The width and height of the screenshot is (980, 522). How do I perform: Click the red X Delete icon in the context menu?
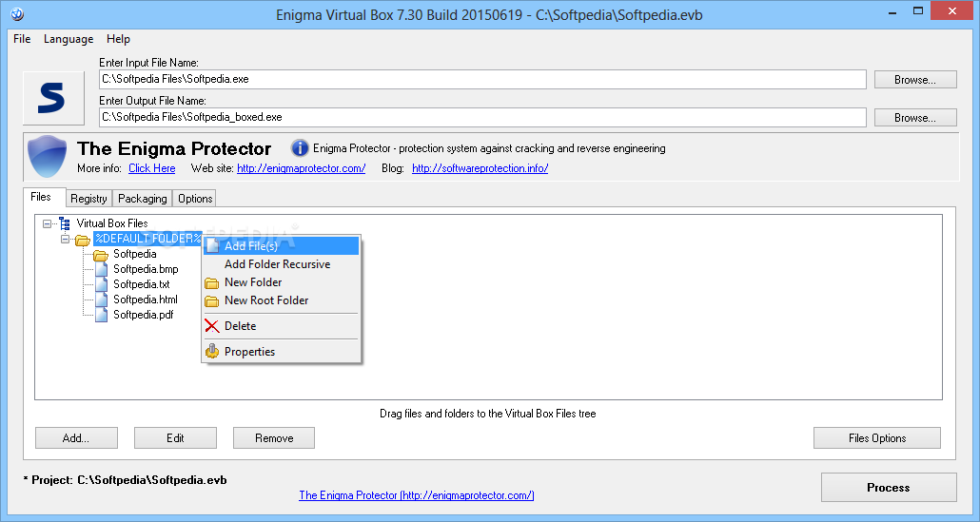click(212, 326)
